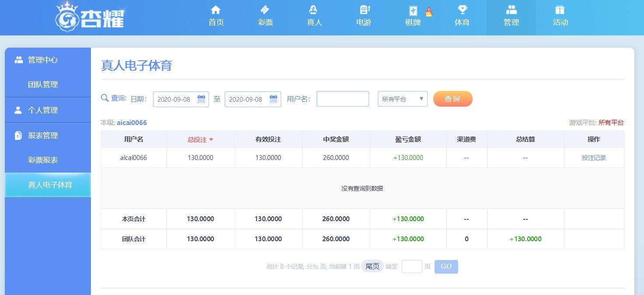Image resolution: width=644 pixels, height=295 pixels.
Task: Click the 用户名 column header
Action: pos(134,139)
